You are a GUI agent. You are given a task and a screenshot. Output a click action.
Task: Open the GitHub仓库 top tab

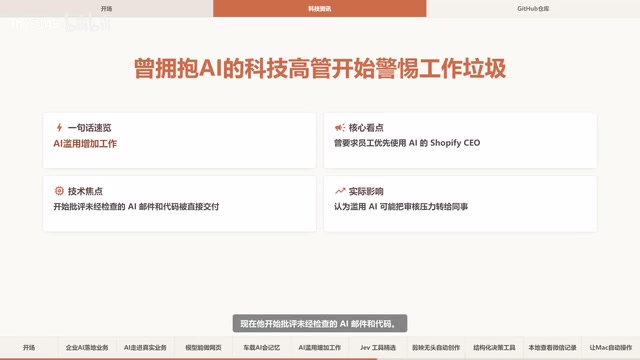[x=533, y=9]
